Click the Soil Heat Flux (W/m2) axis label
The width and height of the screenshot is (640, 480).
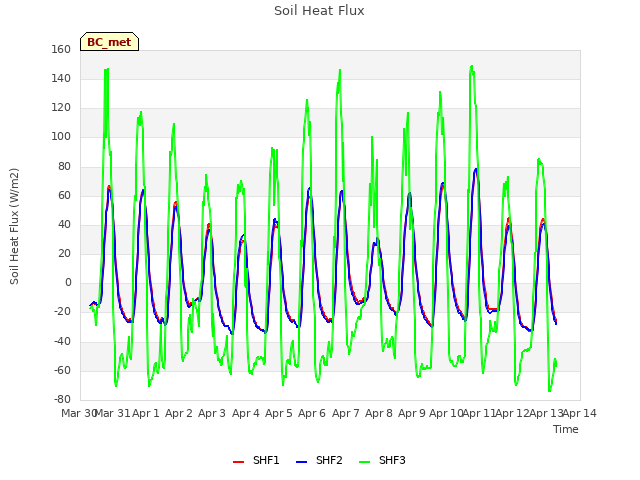(x=14, y=226)
